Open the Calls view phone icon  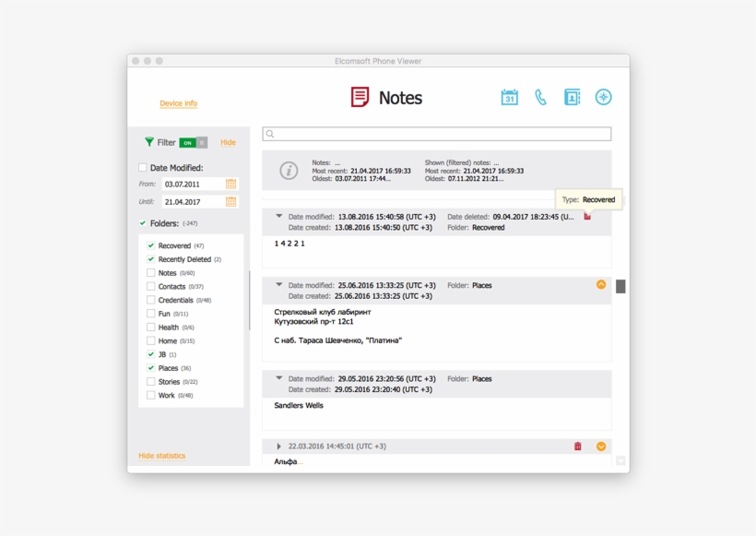click(540, 96)
